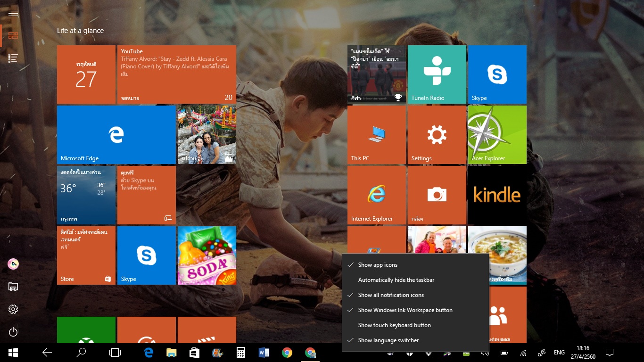Open the Photos tile labeled รูปถ่าย

207,135
